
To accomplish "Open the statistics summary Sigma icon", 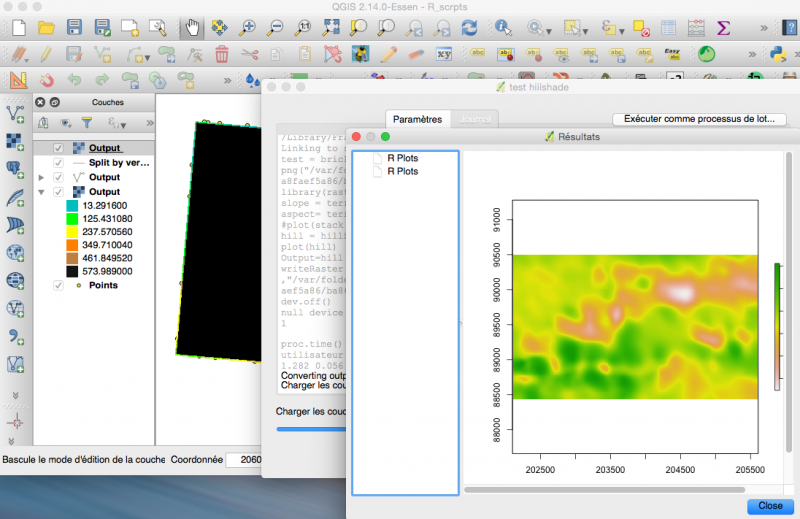I will (723, 28).
